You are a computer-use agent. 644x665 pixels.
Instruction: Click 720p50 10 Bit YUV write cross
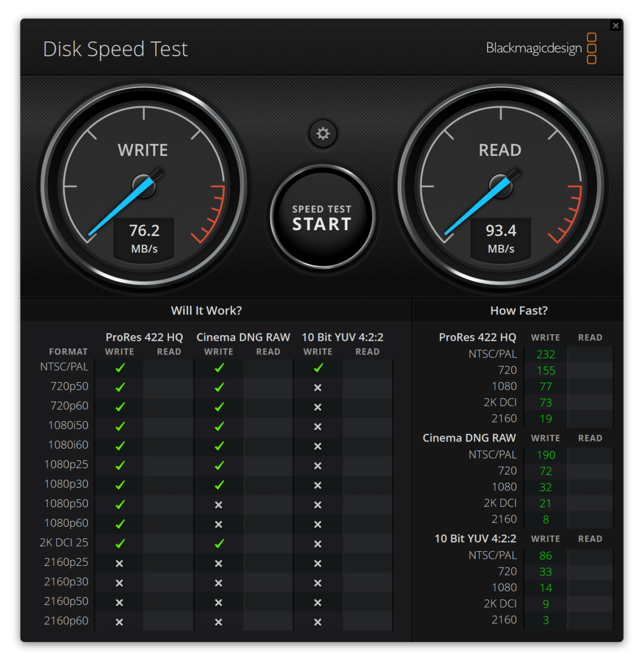tap(318, 388)
